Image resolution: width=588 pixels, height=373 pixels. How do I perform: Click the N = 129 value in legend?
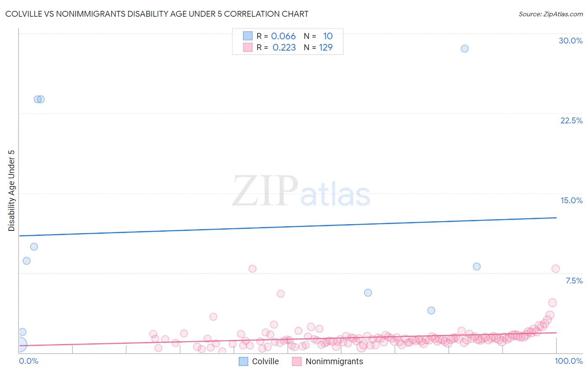pyautogui.click(x=318, y=47)
